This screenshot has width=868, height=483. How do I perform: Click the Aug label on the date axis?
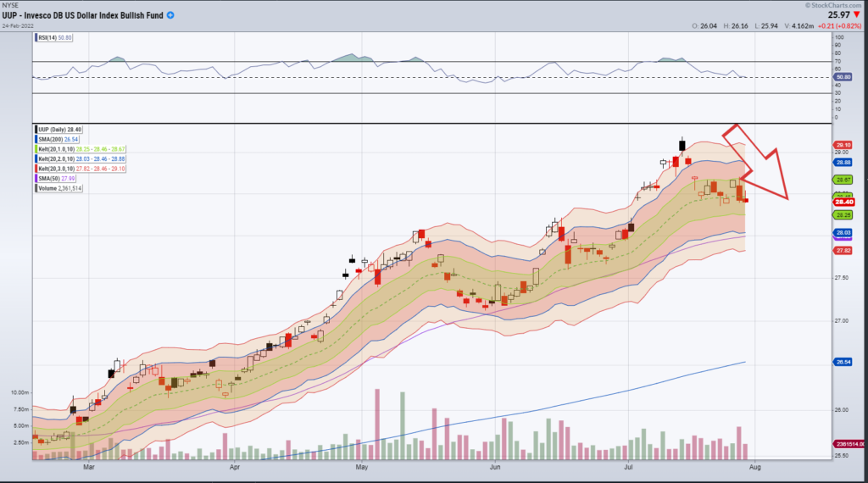coord(754,467)
